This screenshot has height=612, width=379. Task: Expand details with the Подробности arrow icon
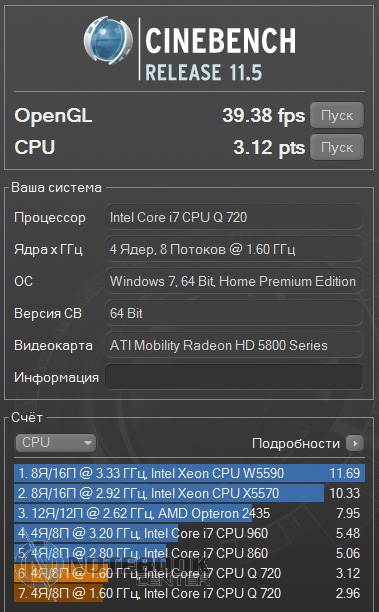355,443
